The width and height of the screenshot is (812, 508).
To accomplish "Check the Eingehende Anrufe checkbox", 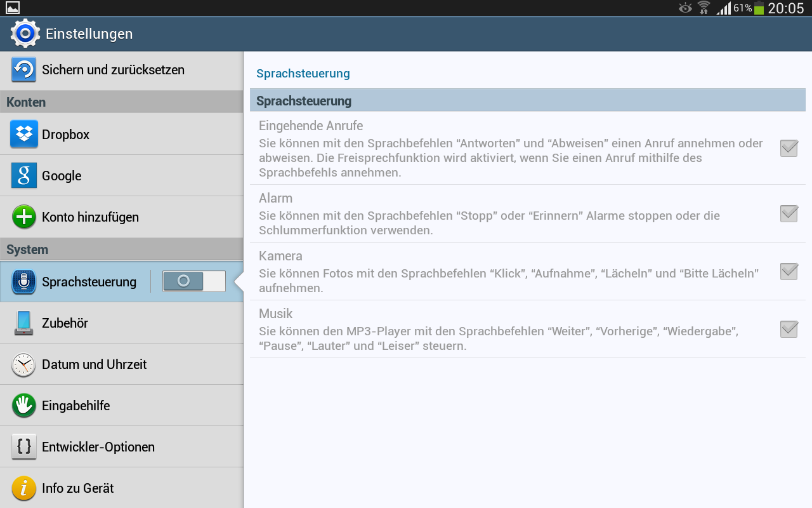I will (x=789, y=149).
